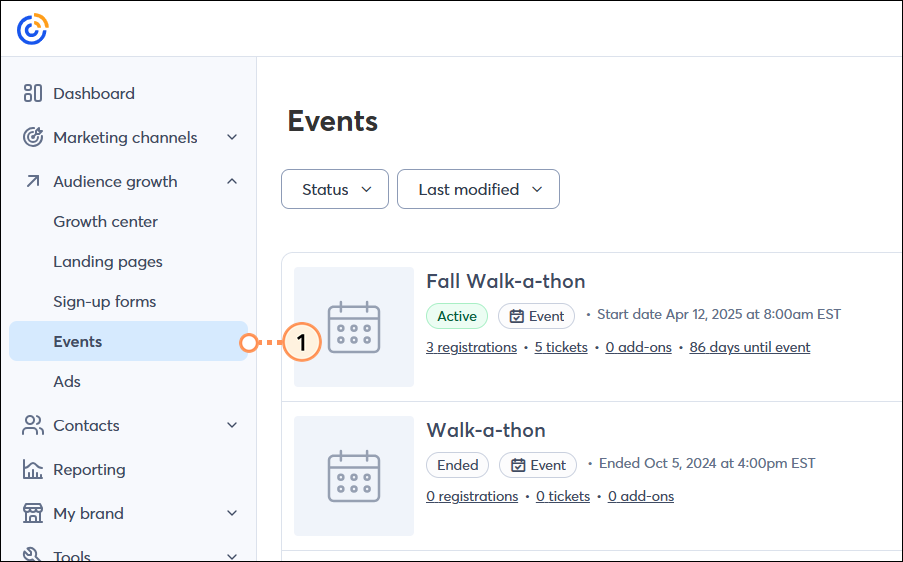The image size is (903, 562).
Task: Collapse the Audience growth chevron
Action: click(x=232, y=181)
